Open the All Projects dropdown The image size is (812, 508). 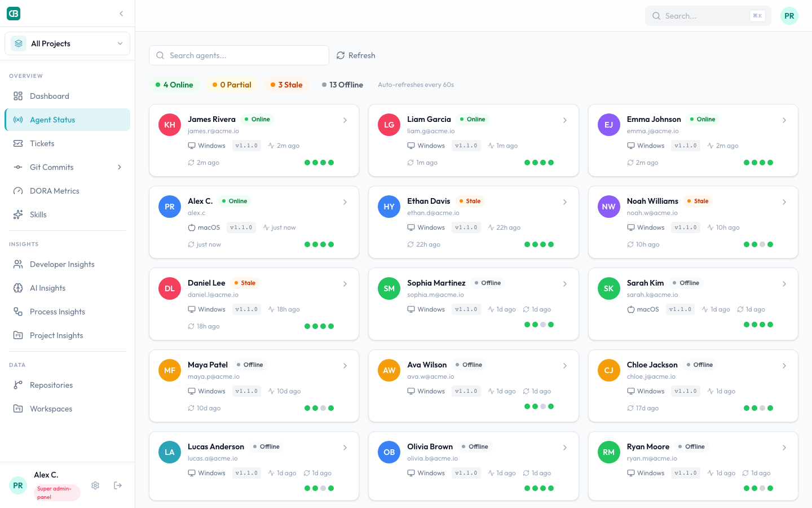(x=68, y=43)
